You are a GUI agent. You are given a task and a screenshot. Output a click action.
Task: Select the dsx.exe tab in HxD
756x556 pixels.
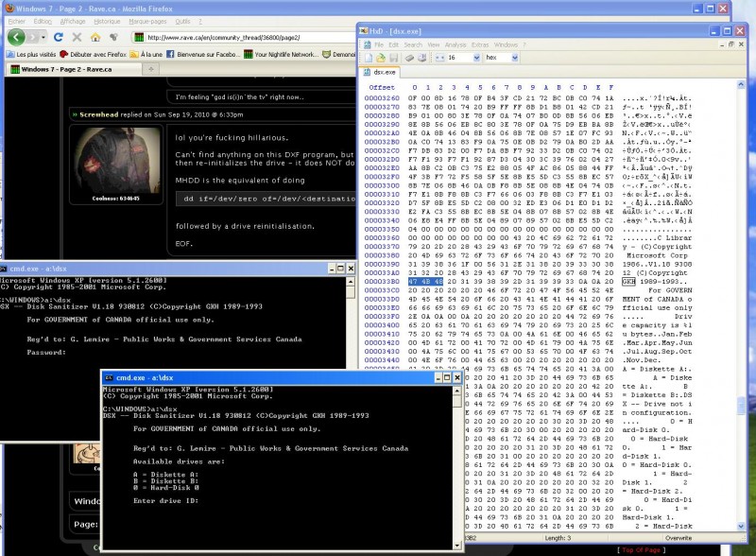pyautogui.click(x=379, y=73)
